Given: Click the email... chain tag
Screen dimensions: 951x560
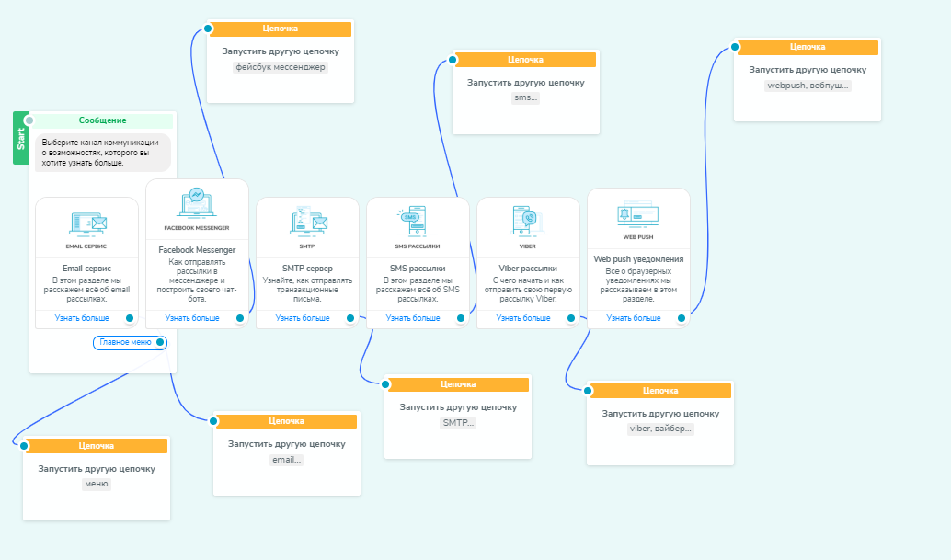Looking at the screenshot, I should click(287, 460).
